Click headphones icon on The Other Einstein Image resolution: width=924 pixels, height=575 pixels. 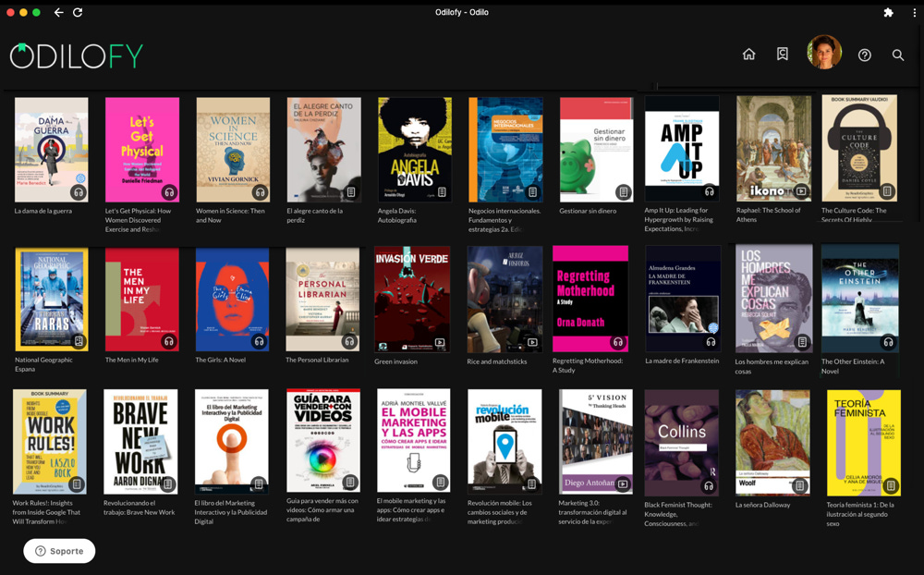click(888, 342)
